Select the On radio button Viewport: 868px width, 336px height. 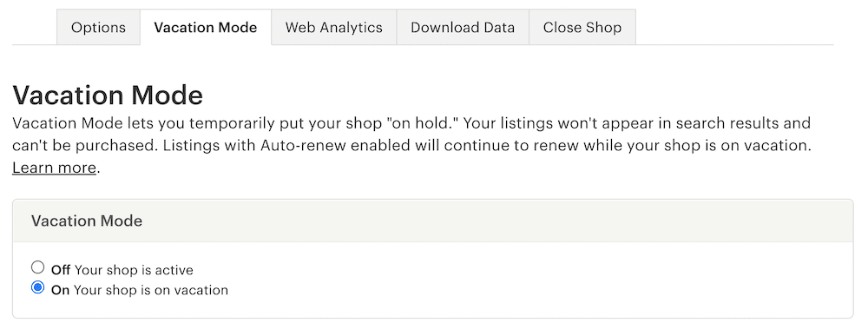tap(37, 288)
